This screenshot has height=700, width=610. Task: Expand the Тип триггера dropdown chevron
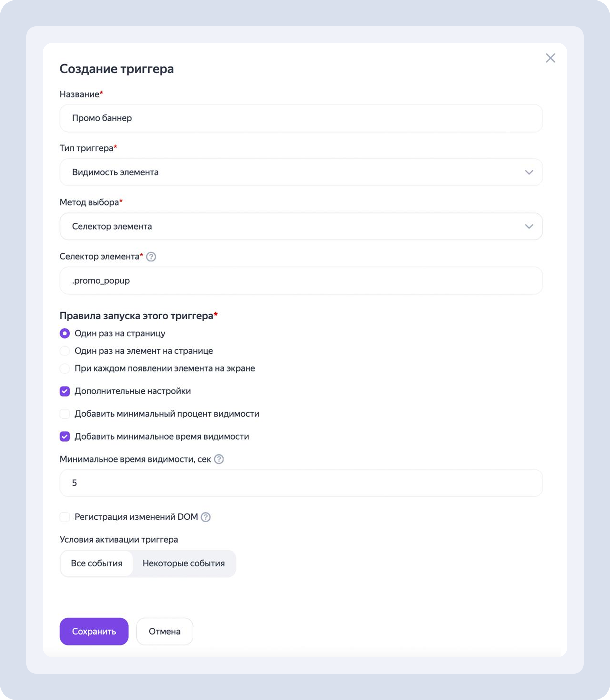pyautogui.click(x=529, y=172)
